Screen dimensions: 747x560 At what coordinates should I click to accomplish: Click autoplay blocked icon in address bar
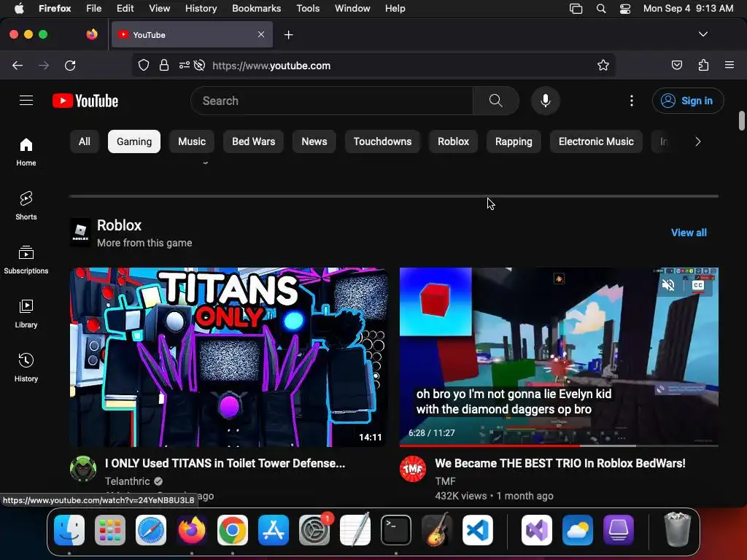(200, 65)
